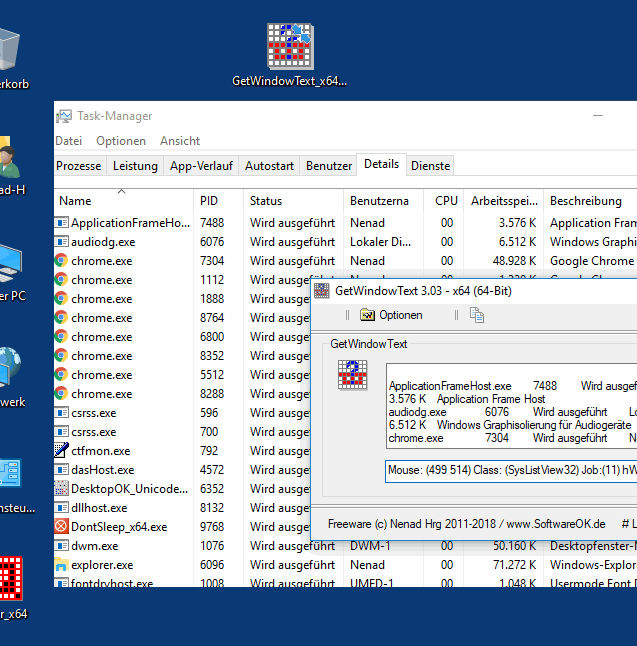Select the ApplicationFrameHost process icon

(61, 222)
